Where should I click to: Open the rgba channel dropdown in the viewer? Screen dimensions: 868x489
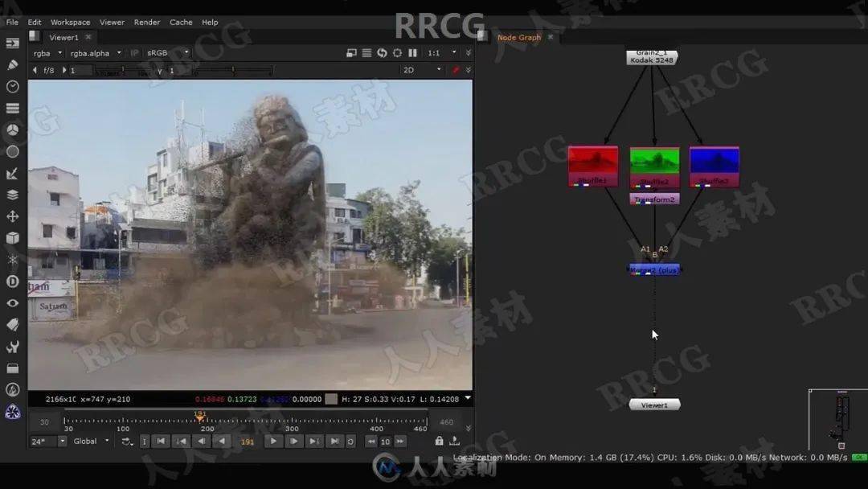point(46,52)
